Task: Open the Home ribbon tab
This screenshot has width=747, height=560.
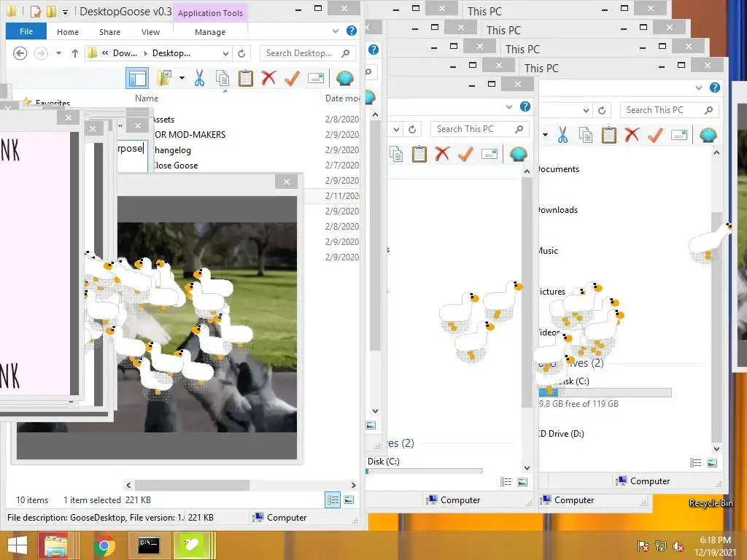Action: (68, 32)
